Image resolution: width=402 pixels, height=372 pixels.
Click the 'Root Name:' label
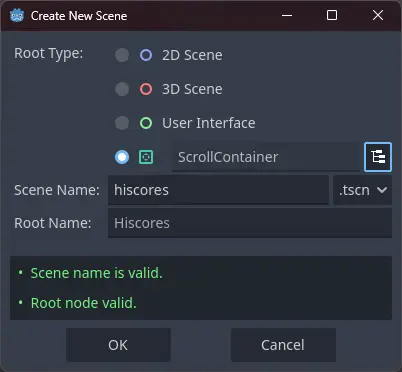coord(53,223)
